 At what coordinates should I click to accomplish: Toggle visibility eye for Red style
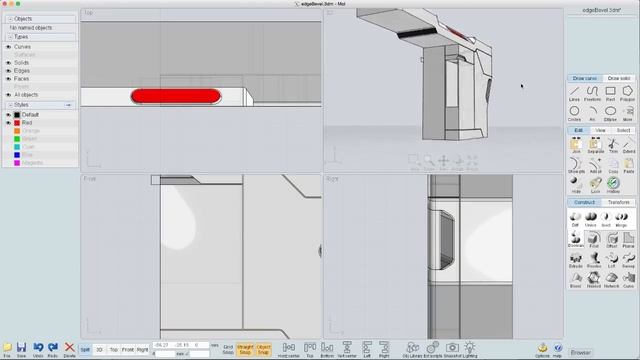[x=8, y=123]
